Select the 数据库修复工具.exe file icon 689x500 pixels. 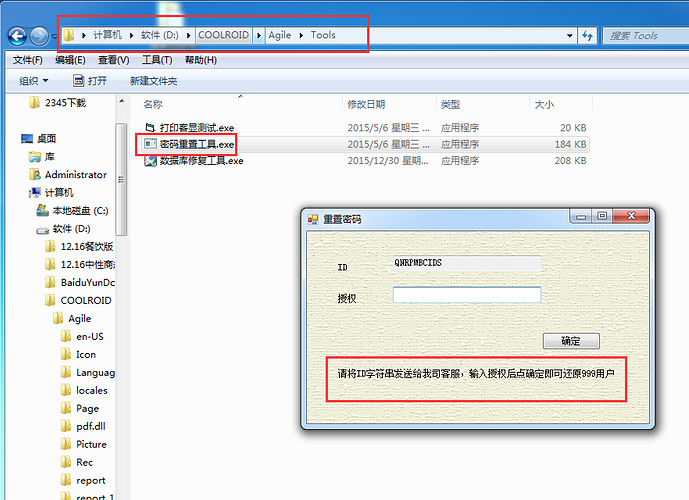(150, 160)
